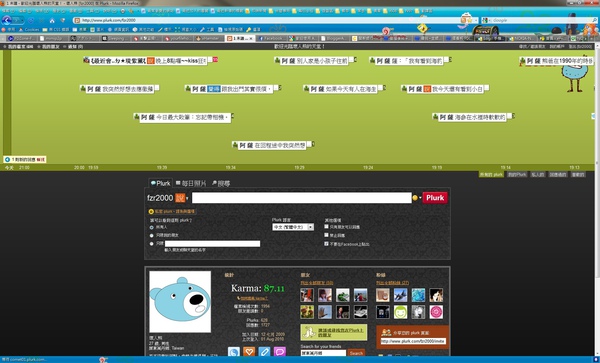
Task: Click the green smiley face avatar in the fans grid
Action: point(400,312)
